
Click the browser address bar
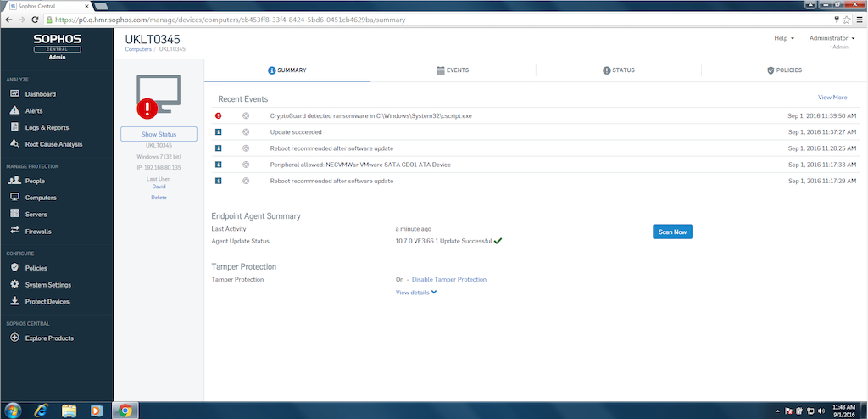[437, 20]
